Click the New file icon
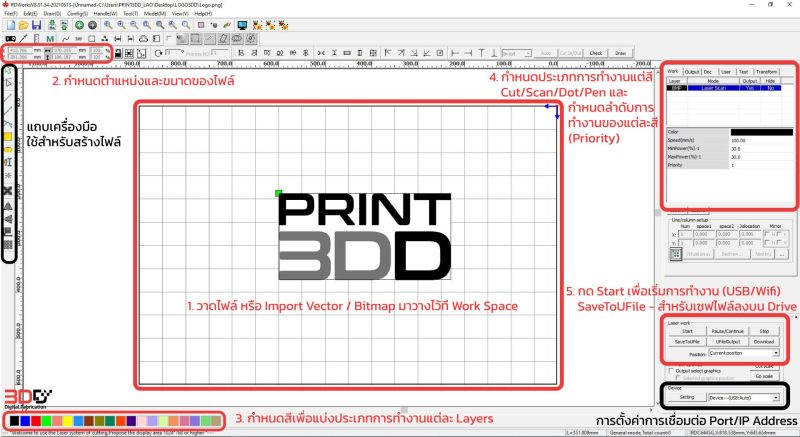The width and height of the screenshot is (800, 437). [x=11, y=25]
